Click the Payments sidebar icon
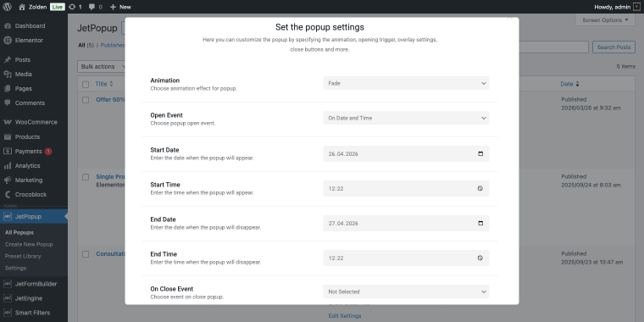The height and width of the screenshot is (322, 644). point(8,151)
